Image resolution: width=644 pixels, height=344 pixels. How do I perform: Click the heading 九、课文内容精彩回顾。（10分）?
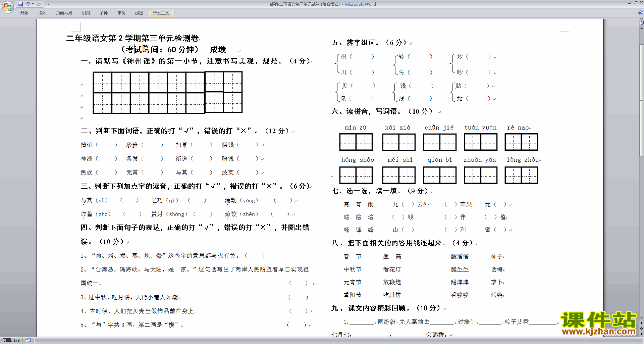click(386, 308)
